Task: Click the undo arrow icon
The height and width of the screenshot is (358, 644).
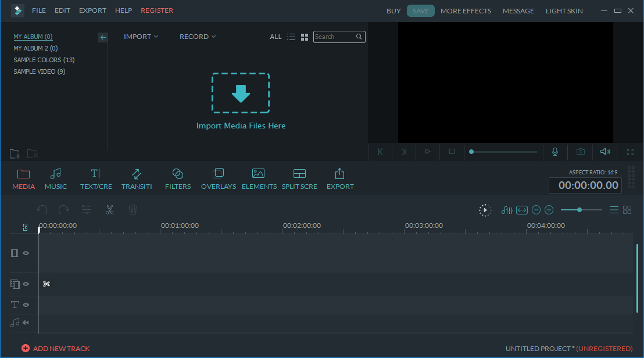Action: pos(42,210)
